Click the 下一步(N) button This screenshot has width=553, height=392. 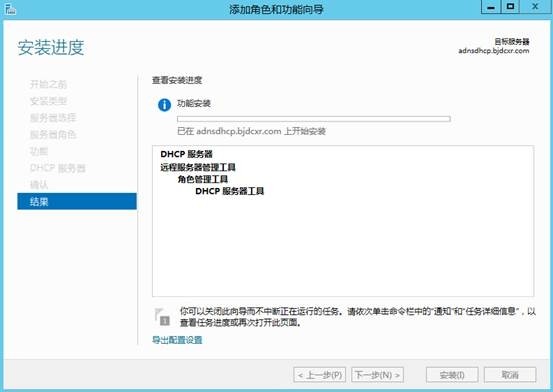(377, 375)
